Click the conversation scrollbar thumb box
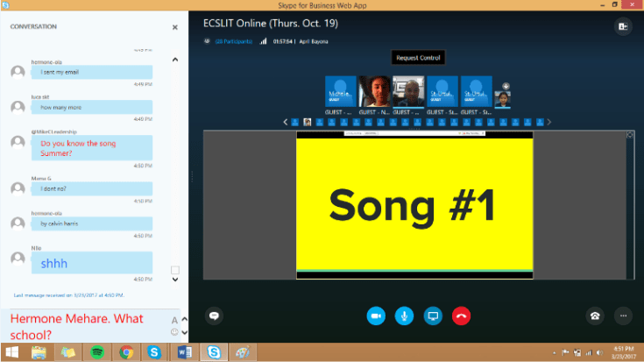This screenshot has height=362, width=644. 175,270
